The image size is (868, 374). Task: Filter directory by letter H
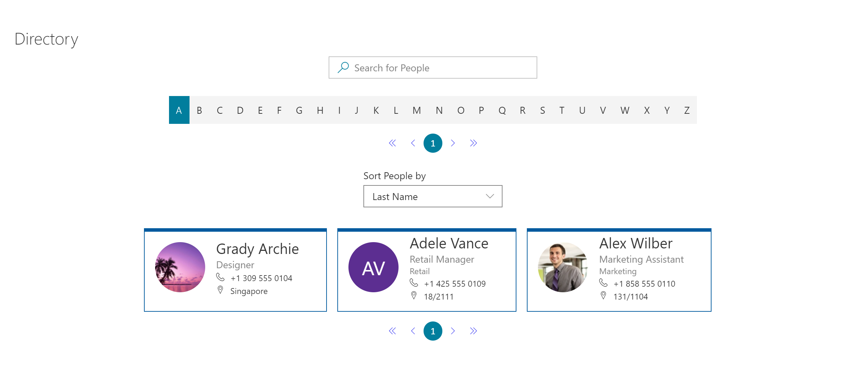point(320,110)
